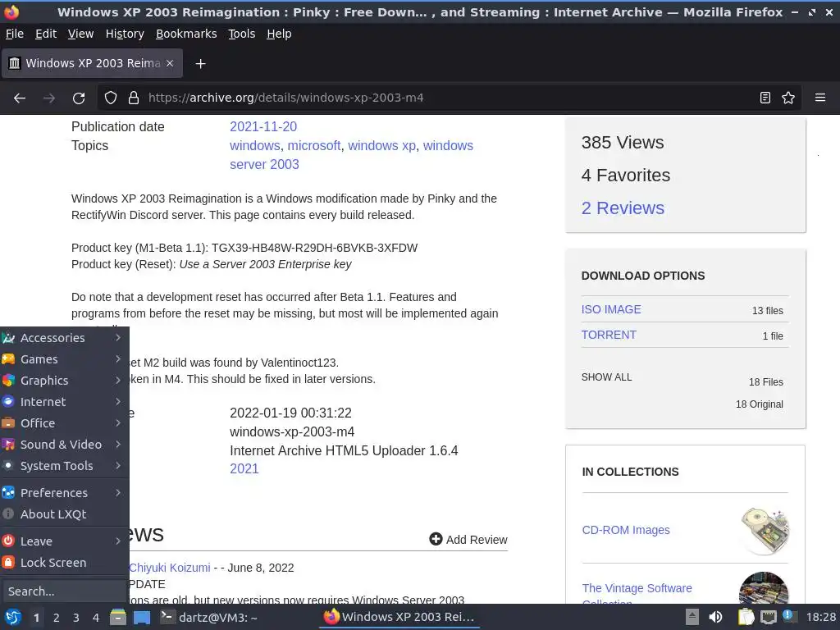Open the Edit menu

(x=46, y=34)
